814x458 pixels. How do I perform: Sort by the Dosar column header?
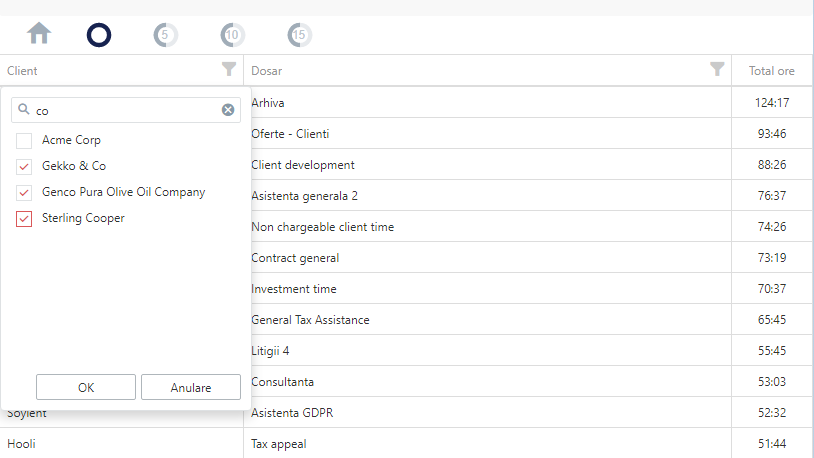(266, 71)
